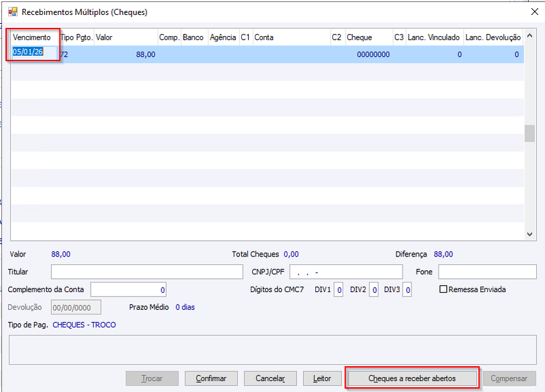Viewport: 545px width, 392px height.
Task: Click the C2 column header
Action: (x=337, y=37)
